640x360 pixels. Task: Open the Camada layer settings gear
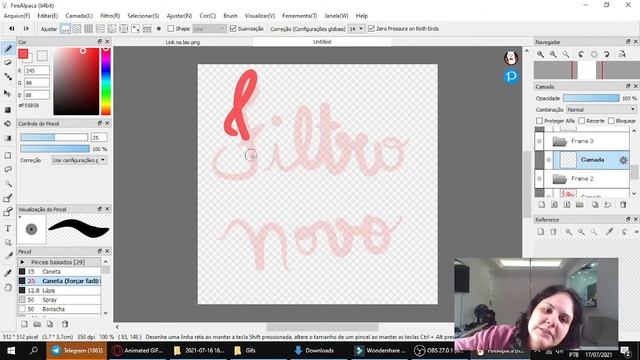pos(623,160)
